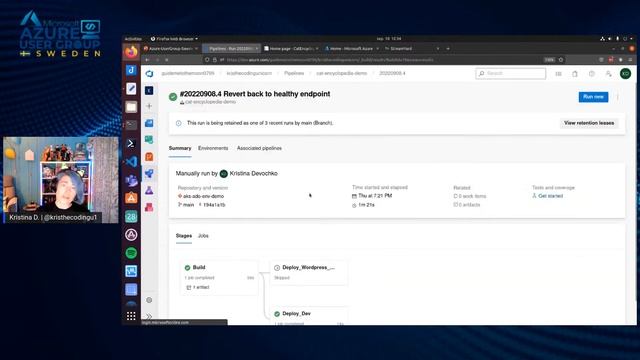This screenshot has width=640, height=360.
Task: Expand the DevOps sidebar with double chevron
Action: point(149,316)
